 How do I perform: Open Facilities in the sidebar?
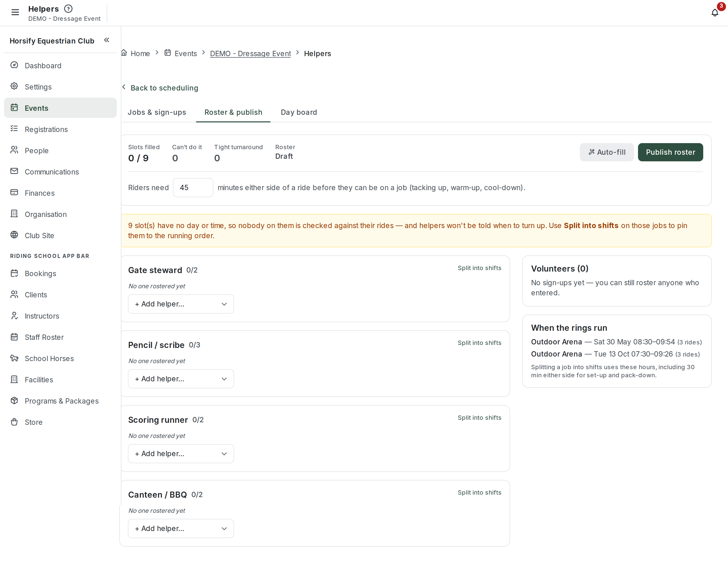(x=60, y=379)
